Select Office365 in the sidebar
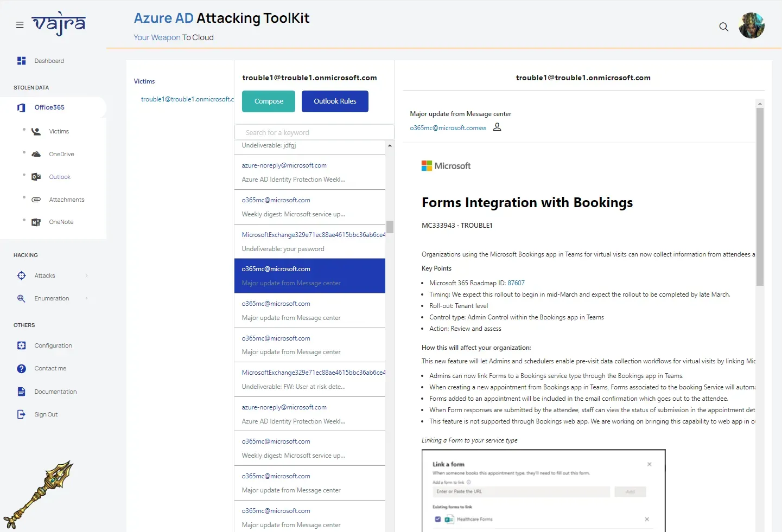 (49, 107)
